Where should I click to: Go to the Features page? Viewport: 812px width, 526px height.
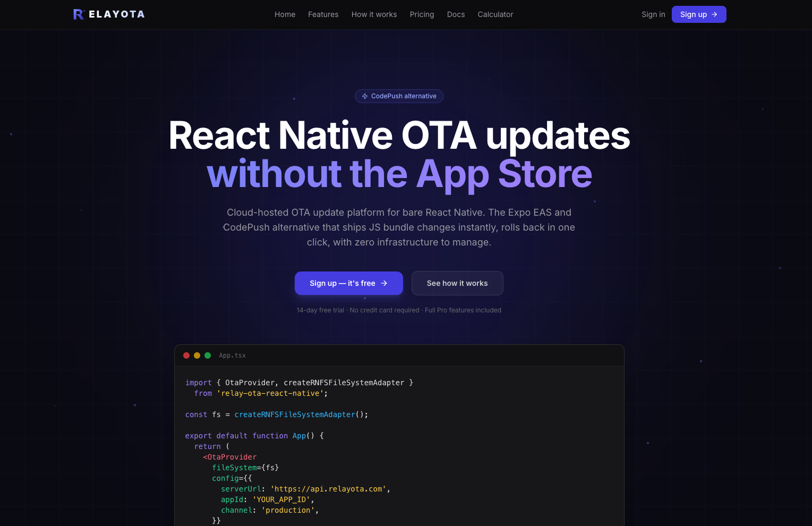tap(323, 14)
